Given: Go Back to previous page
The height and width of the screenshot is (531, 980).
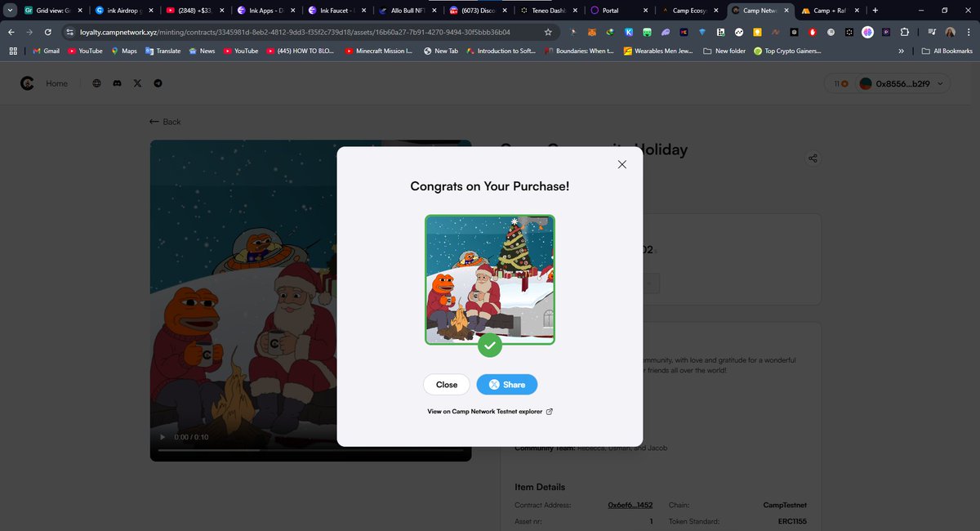Looking at the screenshot, I should click(165, 122).
